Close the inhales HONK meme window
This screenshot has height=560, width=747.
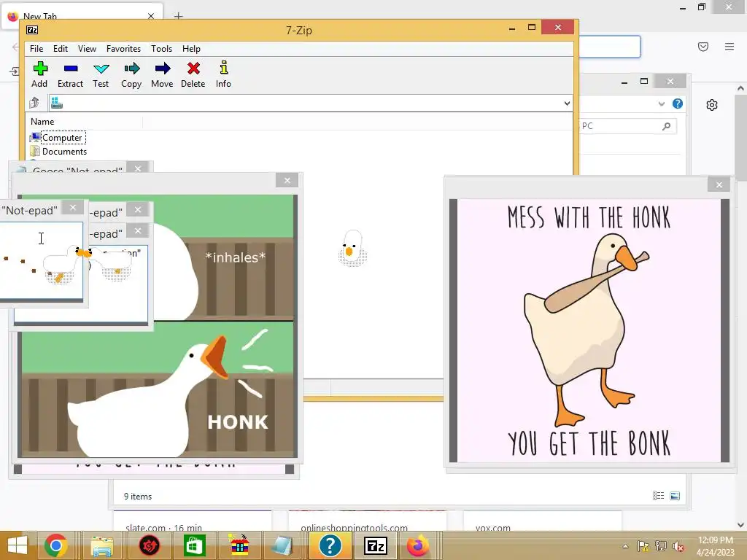tap(287, 181)
